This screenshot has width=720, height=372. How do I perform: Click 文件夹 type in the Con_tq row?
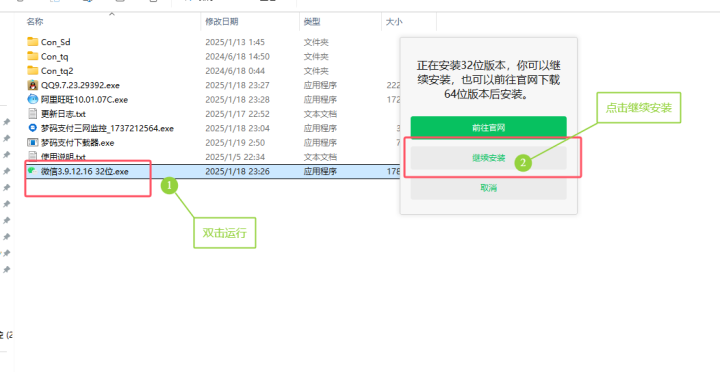(x=316, y=56)
